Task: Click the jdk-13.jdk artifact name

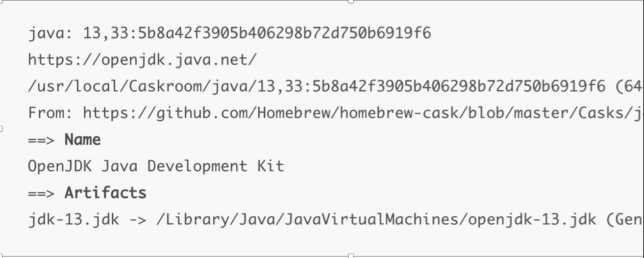Action: 74,220
